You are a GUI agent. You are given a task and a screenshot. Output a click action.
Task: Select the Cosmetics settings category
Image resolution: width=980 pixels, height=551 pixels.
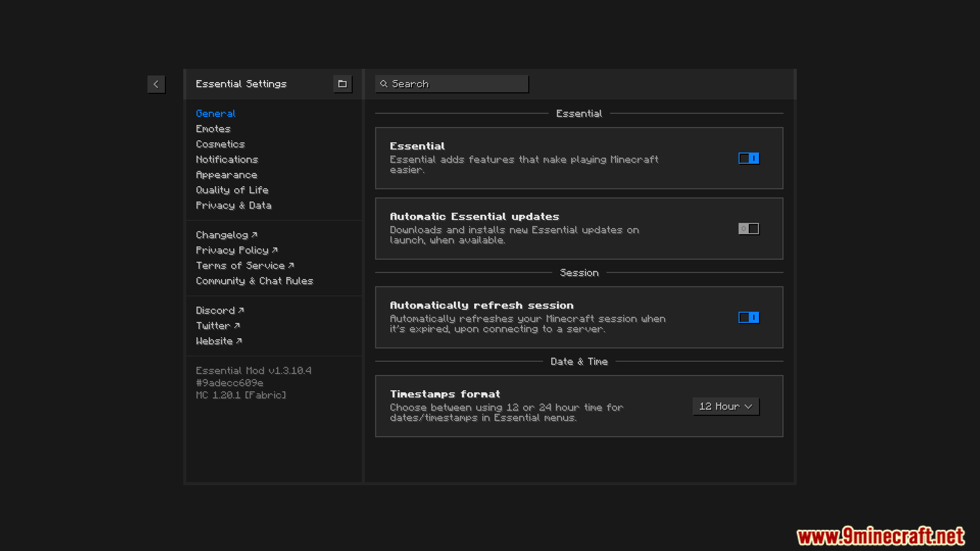(220, 144)
